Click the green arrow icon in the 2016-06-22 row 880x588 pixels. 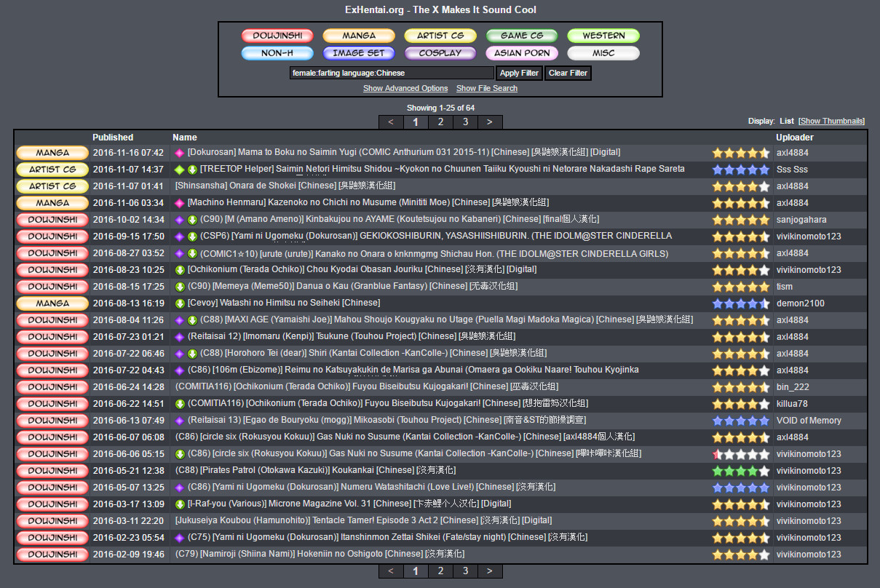pyautogui.click(x=180, y=404)
